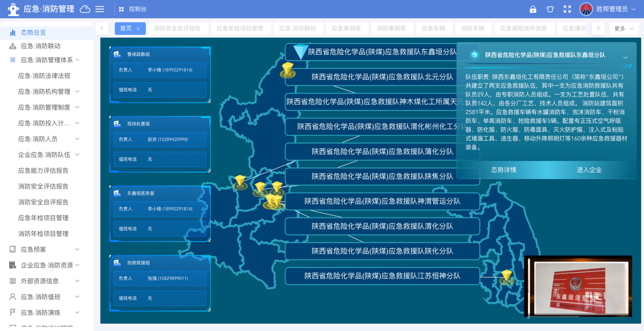Click the yellow marker near 江苏恒神分队
This screenshot has width=644, height=331.
click(507, 277)
